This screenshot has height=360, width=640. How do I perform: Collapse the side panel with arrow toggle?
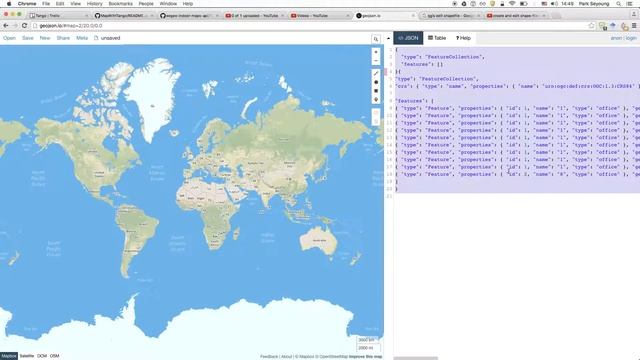pos(388,39)
